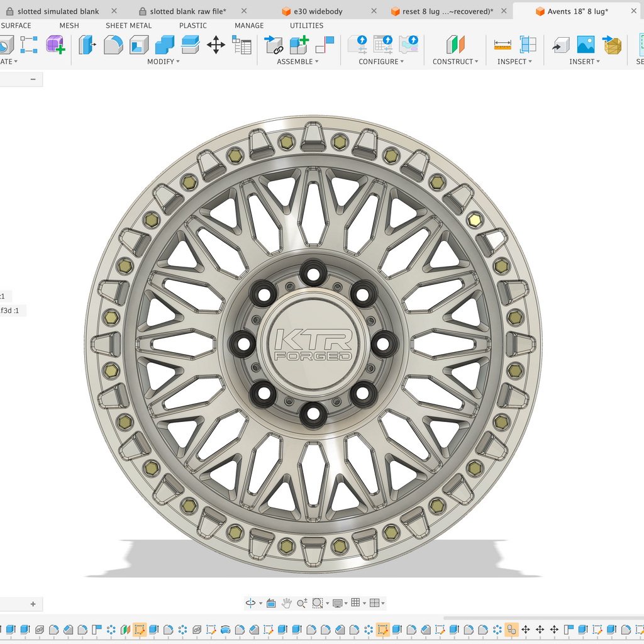The width and height of the screenshot is (644, 644).
Task: Click the Look At icon
Action: click(x=271, y=603)
